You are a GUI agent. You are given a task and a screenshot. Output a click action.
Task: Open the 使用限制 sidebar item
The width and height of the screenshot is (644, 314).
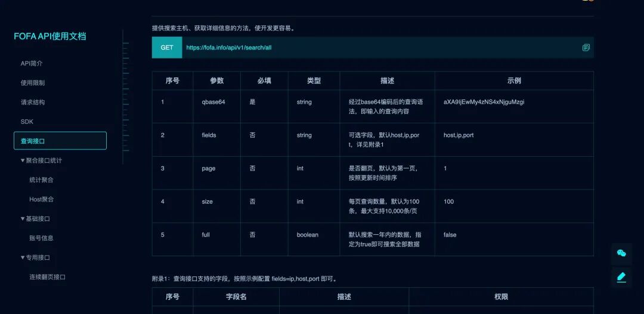click(x=33, y=83)
